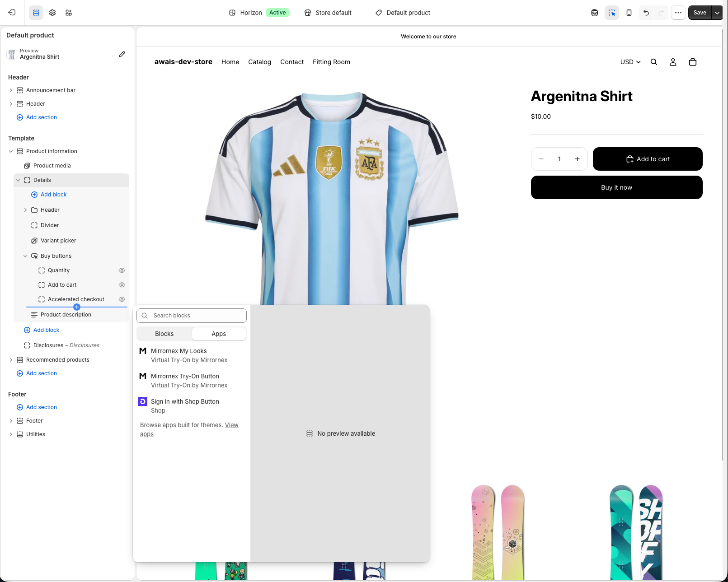Click the black Add to cart button
728x582 pixels.
(x=648, y=159)
